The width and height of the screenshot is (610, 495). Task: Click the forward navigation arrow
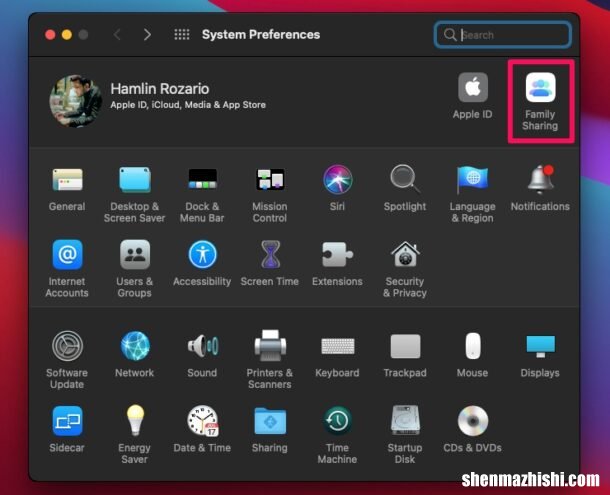pos(147,35)
